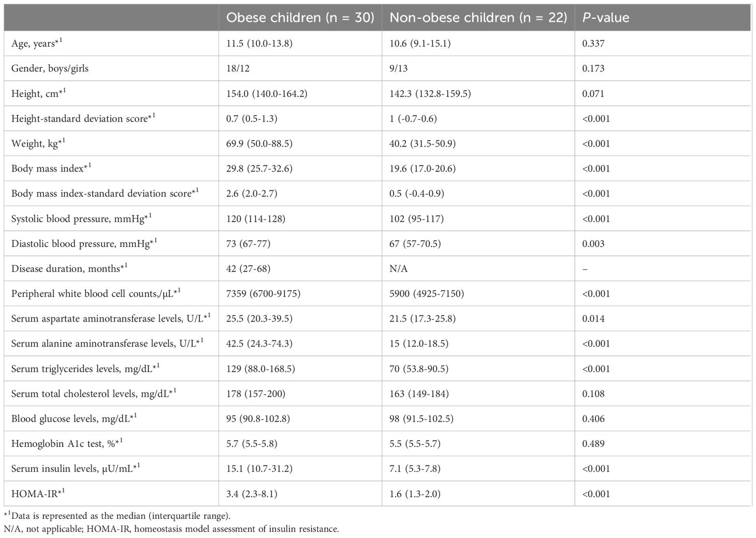Click 'Peripheral white blood cell counts' row label
756x538 pixels.
point(96,293)
